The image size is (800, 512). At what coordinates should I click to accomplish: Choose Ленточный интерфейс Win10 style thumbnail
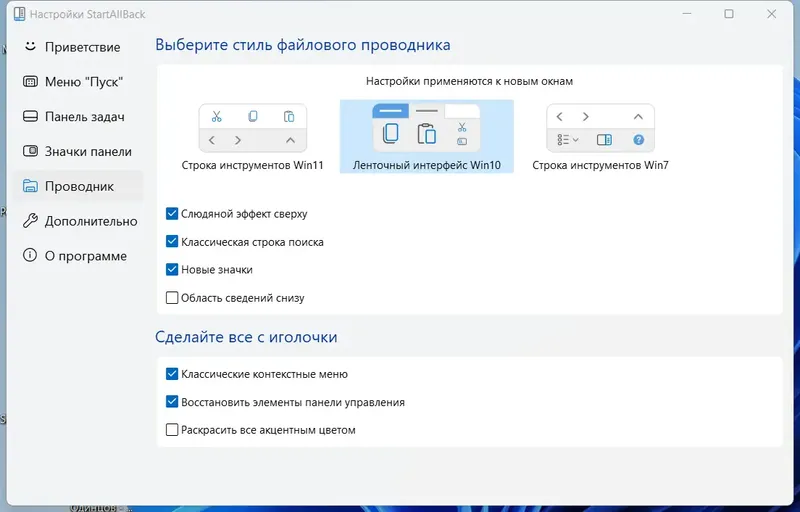pos(427,128)
